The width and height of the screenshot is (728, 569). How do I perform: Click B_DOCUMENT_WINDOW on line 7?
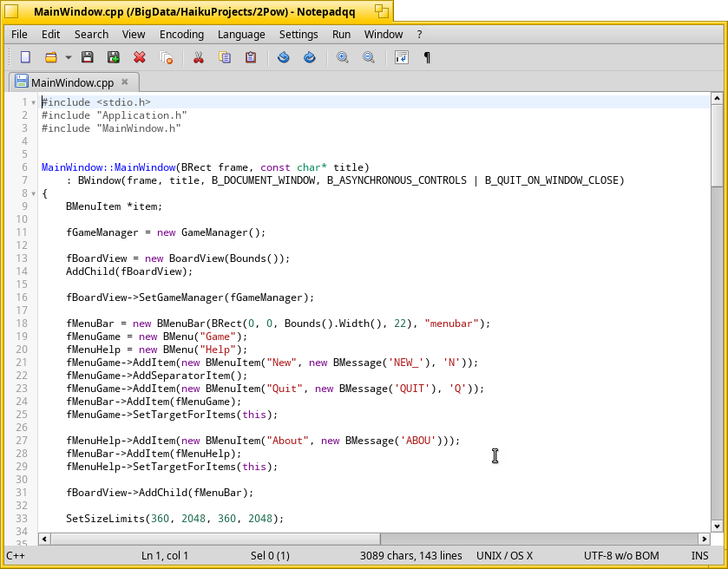pos(263,180)
